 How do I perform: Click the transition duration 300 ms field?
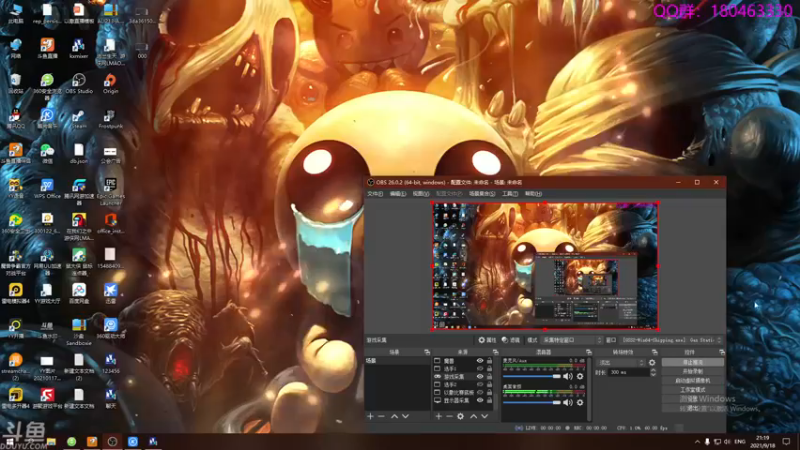629,372
